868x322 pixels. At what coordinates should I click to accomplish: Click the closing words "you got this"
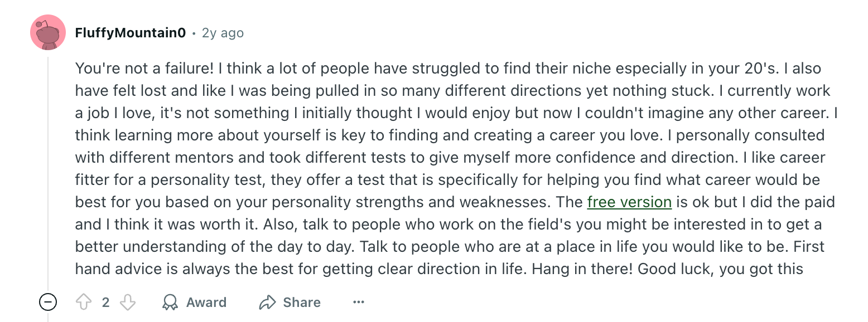click(x=761, y=269)
